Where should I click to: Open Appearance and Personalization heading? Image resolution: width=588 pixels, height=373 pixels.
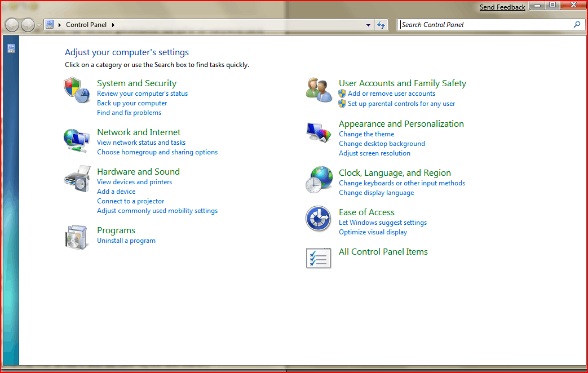click(401, 124)
